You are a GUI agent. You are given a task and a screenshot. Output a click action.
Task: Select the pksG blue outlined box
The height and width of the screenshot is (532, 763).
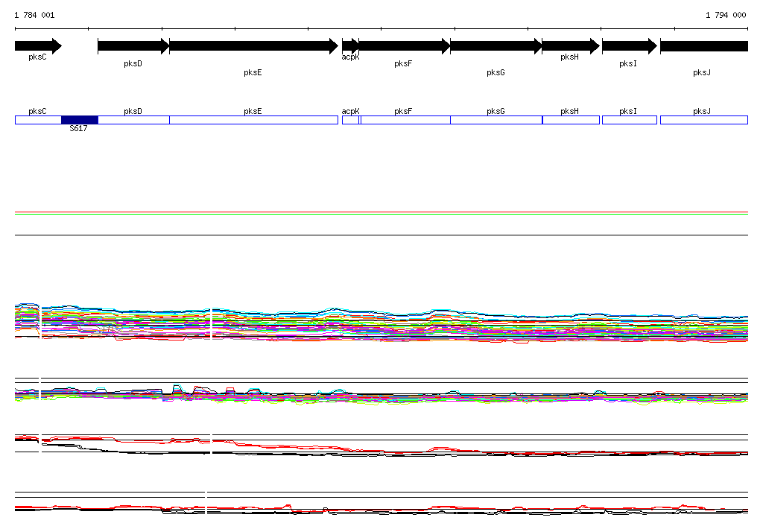(x=496, y=120)
